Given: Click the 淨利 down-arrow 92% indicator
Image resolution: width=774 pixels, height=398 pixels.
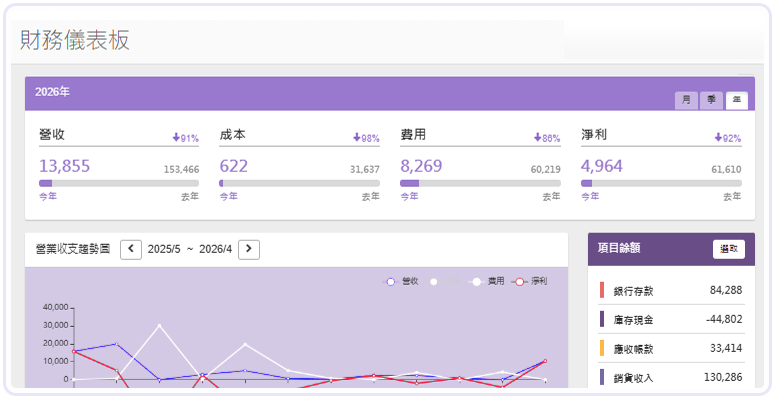Looking at the screenshot, I should pyautogui.click(x=728, y=138).
